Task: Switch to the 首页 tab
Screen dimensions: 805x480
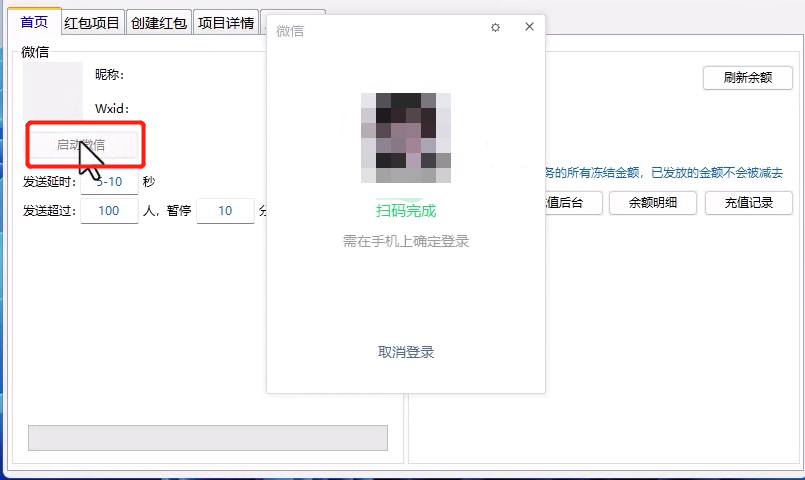Action: (34, 22)
